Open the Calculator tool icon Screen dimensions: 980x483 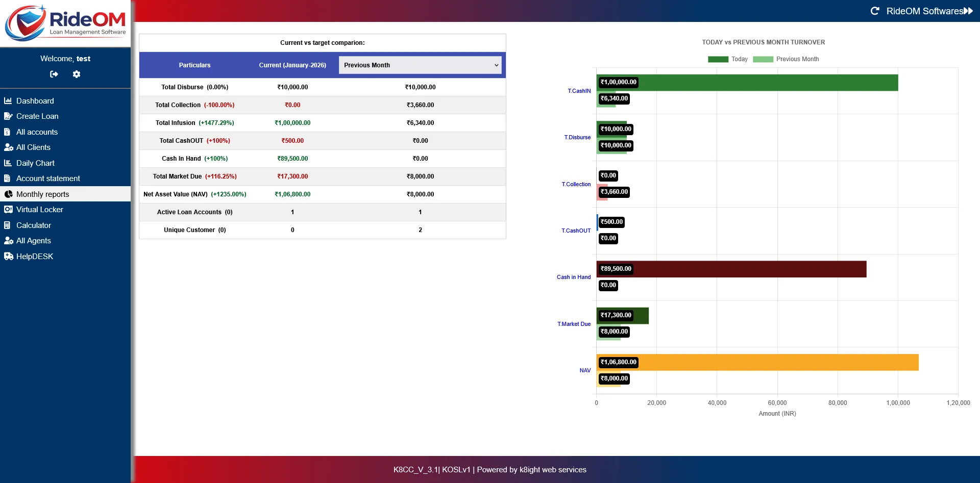7,225
